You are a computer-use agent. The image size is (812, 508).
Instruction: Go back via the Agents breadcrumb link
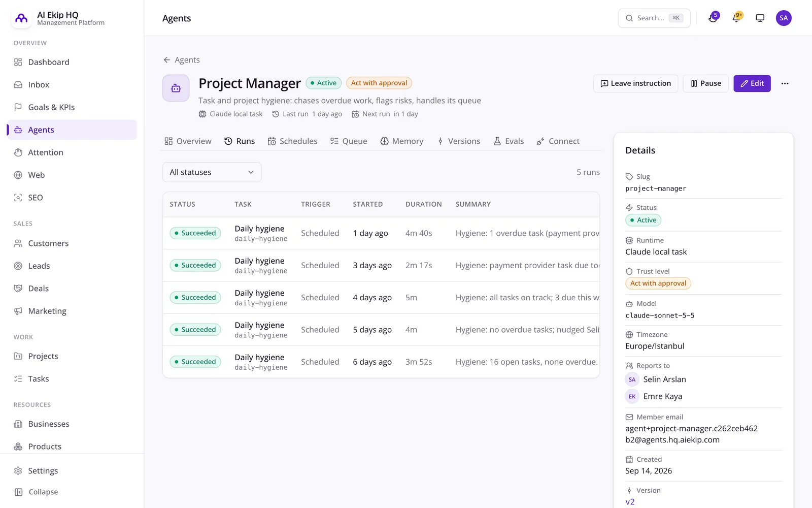coord(181,60)
